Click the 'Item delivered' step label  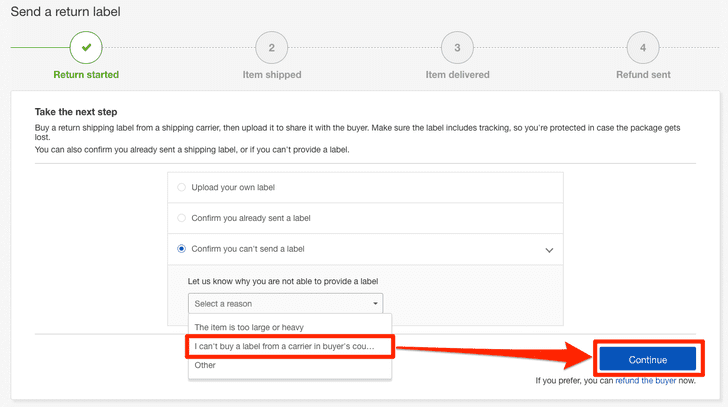click(x=457, y=75)
